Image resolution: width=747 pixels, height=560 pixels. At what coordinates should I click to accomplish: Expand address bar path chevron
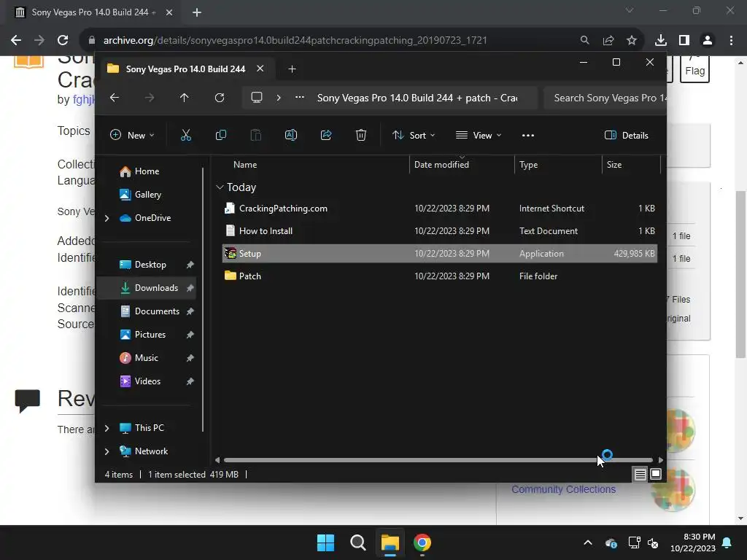coord(279,98)
